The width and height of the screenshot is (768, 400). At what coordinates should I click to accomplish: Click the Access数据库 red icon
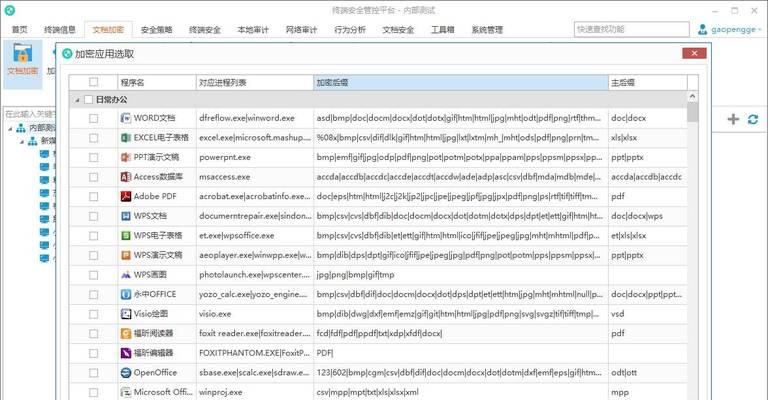pyautogui.click(x=126, y=177)
